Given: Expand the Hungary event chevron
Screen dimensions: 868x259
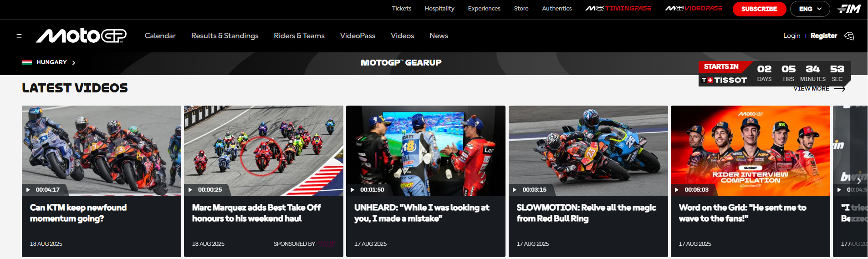Looking at the screenshot, I should coord(74,63).
